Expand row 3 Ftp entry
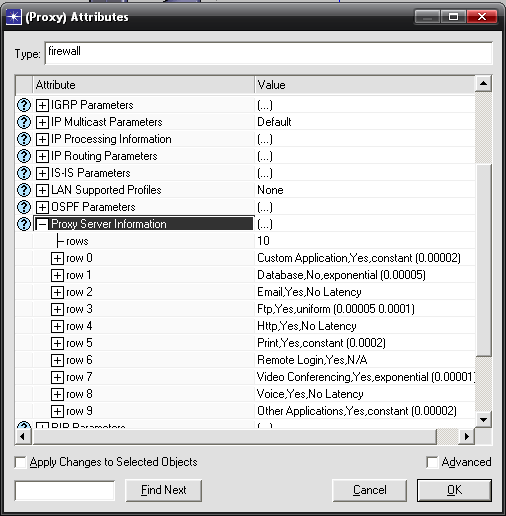The image size is (506, 516). pyautogui.click(x=57, y=309)
